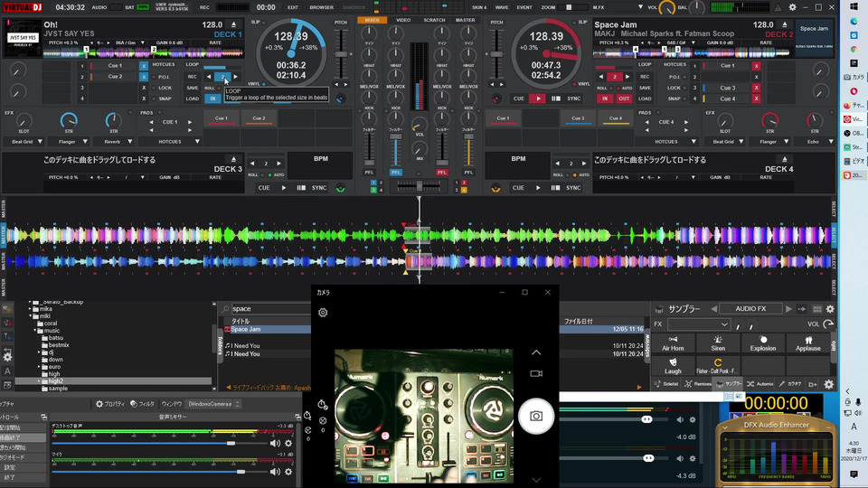The height and width of the screenshot is (488, 868).
Task: Halve the loop size on Deck 1
Action: coord(209,77)
